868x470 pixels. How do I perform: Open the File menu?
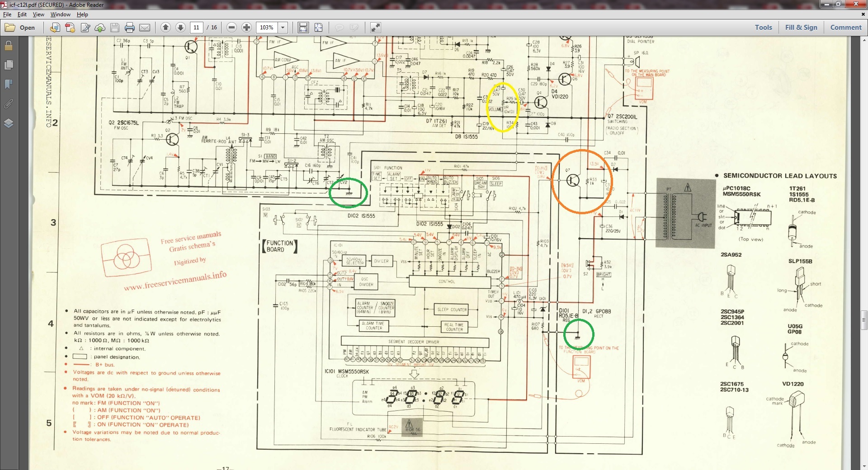click(7, 14)
